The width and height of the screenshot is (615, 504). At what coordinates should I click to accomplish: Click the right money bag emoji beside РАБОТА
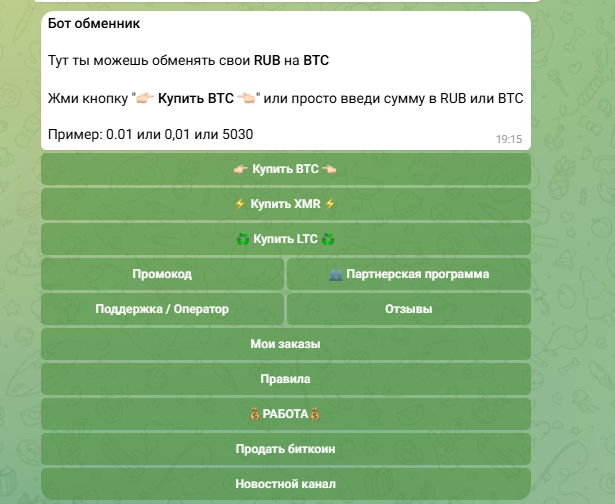pos(315,414)
